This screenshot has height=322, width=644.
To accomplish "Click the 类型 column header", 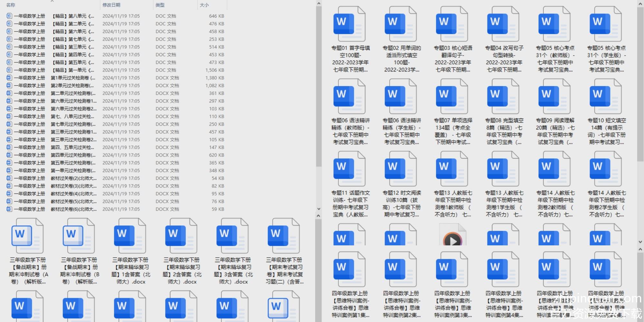I will point(160,5).
